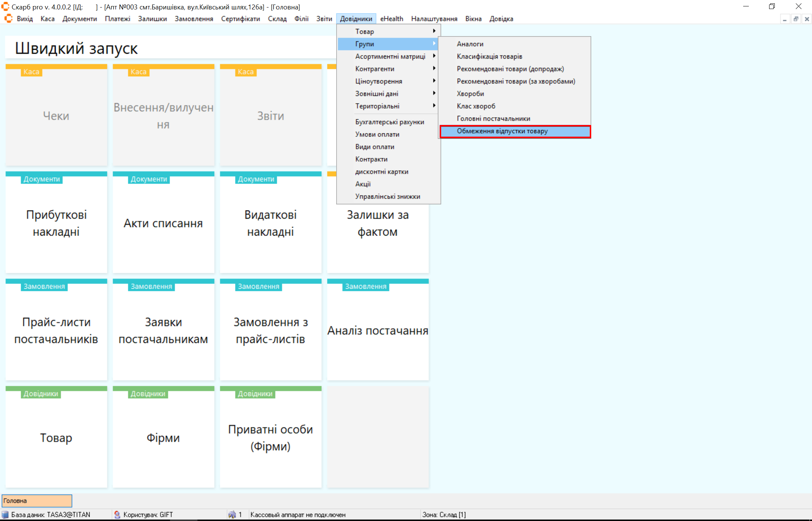The height and width of the screenshot is (521, 812).
Task: Open the Аналіз постачання tile
Action: (x=378, y=330)
